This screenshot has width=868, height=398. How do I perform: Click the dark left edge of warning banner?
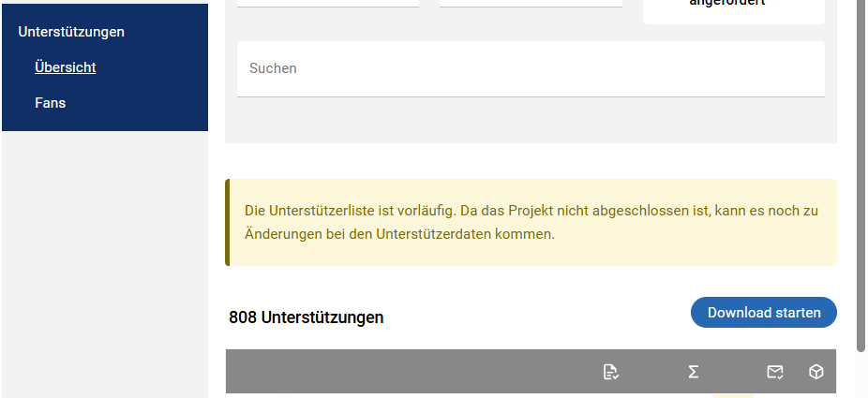pyautogui.click(x=227, y=223)
